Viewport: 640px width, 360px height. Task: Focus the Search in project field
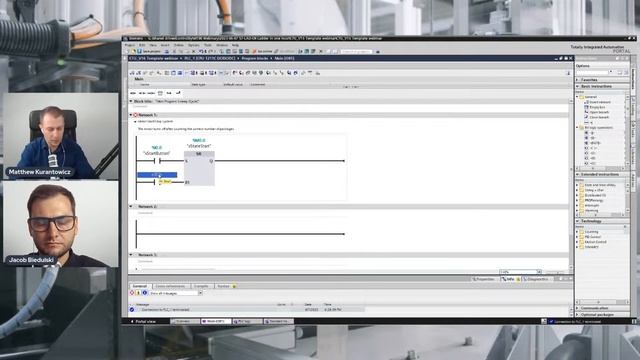pos(357,51)
